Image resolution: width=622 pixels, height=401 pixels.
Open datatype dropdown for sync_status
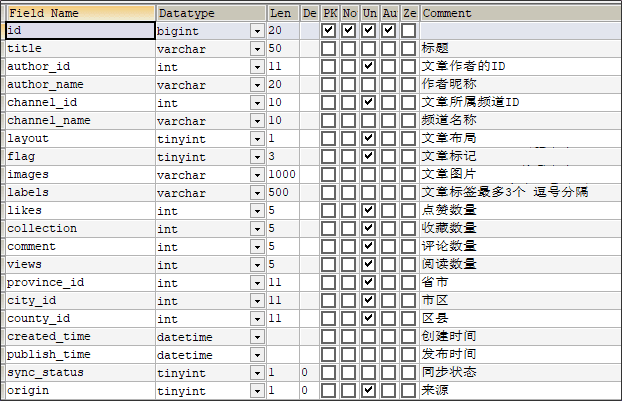(x=257, y=373)
